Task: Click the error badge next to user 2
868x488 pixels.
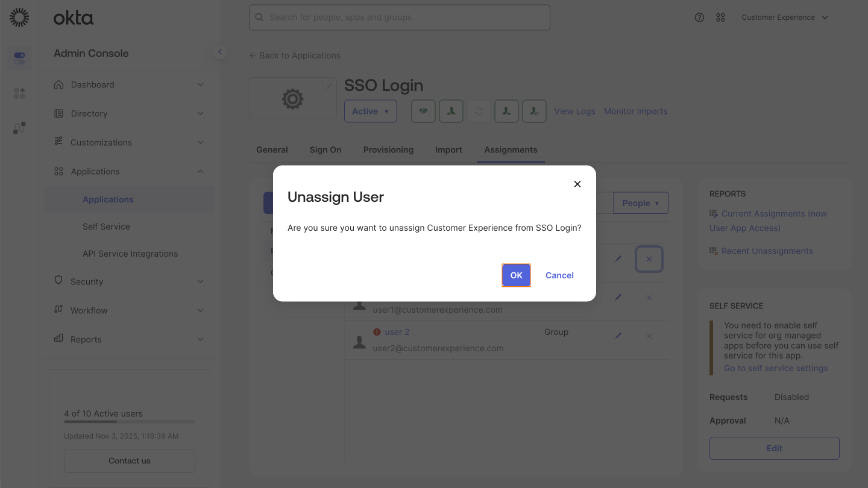Action: pos(379,331)
